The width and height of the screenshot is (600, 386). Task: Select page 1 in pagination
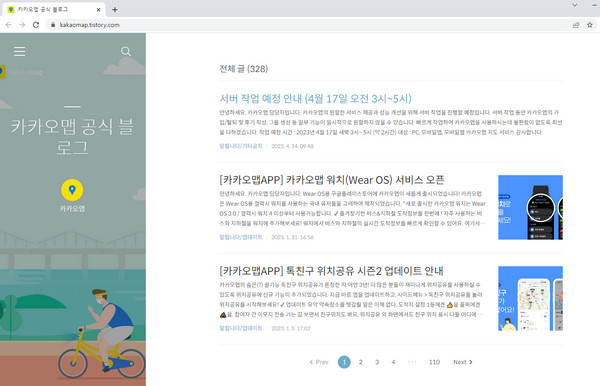[344, 362]
